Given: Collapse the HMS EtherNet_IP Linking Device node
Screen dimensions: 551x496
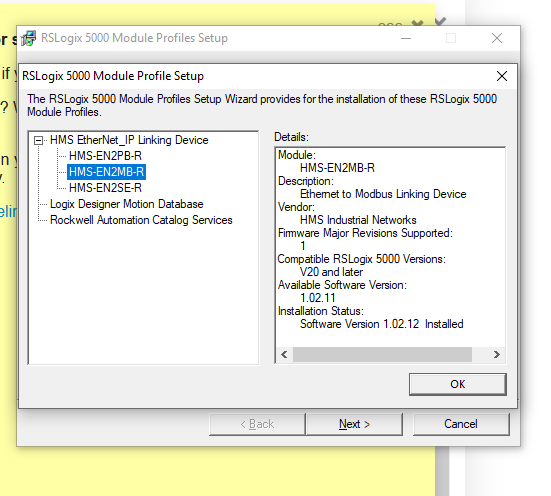Looking at the screenshot, I should tap(38, 141).
